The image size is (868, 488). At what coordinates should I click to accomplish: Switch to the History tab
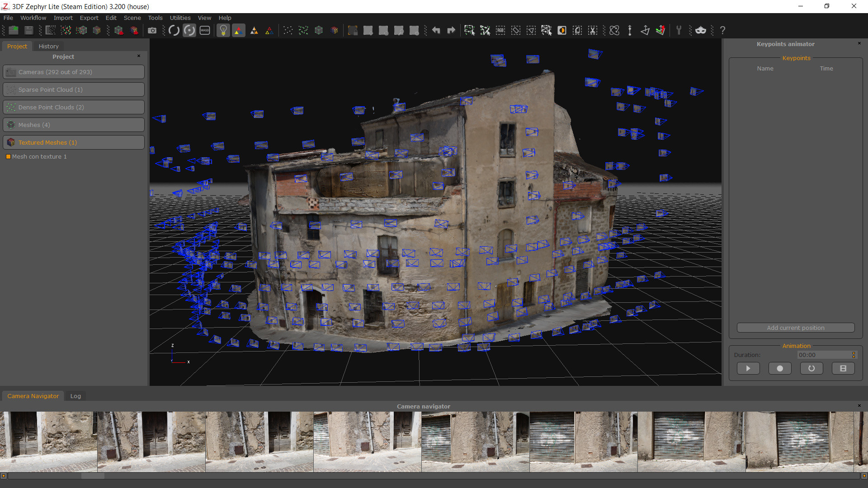coord(47,46)
